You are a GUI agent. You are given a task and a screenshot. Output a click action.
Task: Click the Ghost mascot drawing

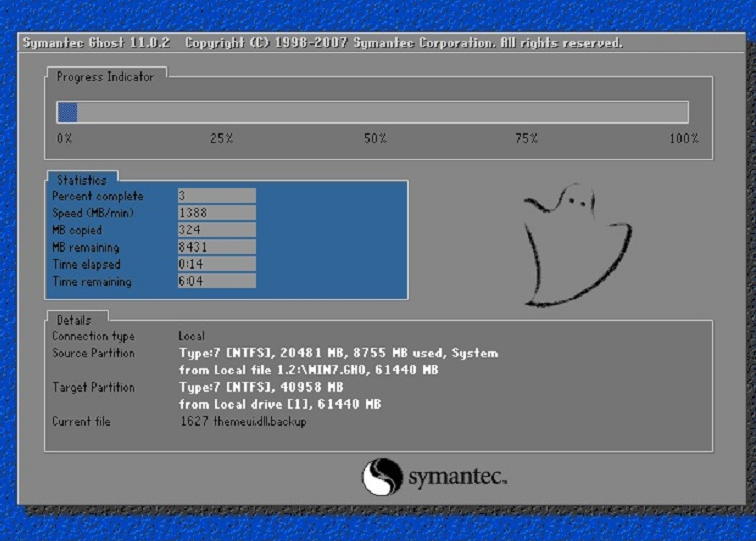click(x=574, y=245)
